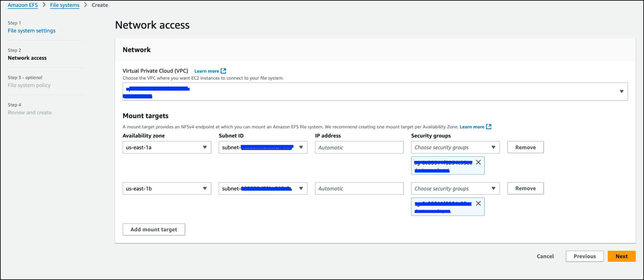Open Choose security groups for us-east-1a

[455, 147]
